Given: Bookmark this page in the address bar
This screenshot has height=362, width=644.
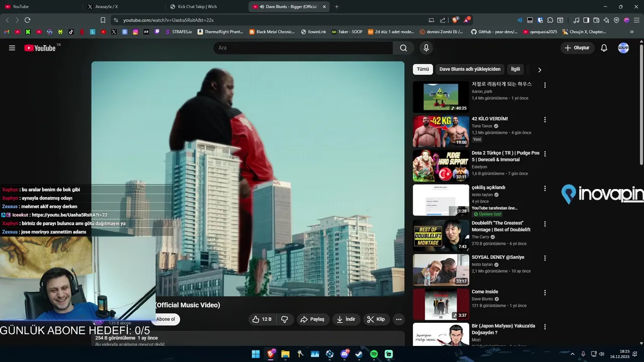Looking at the screenshot, I should (103, 20).
